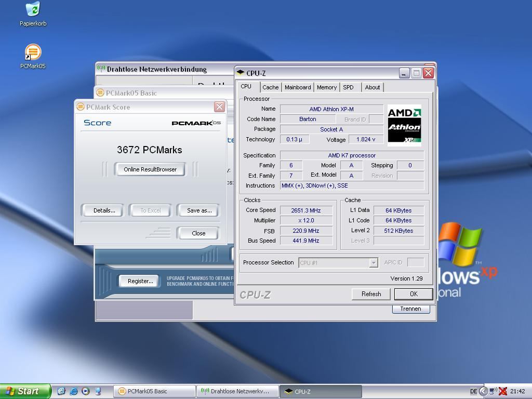Switch to the CPU tab
532x399 pixels.
pyautogui.click(x=246, y=87)
